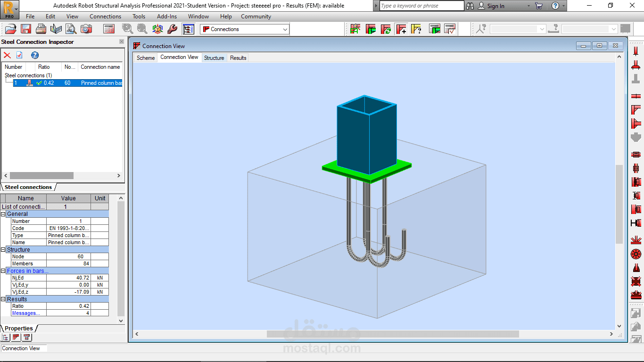
Task: Click the check document icon in the Inspector
Action: pos(19,55)
